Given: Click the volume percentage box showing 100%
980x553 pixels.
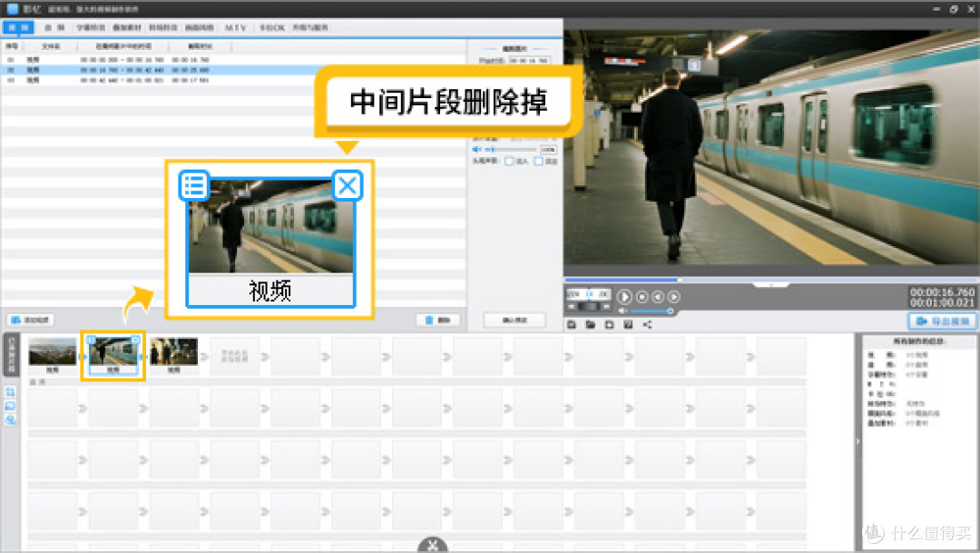Looking at the screenshot, I should click(548, 150).
